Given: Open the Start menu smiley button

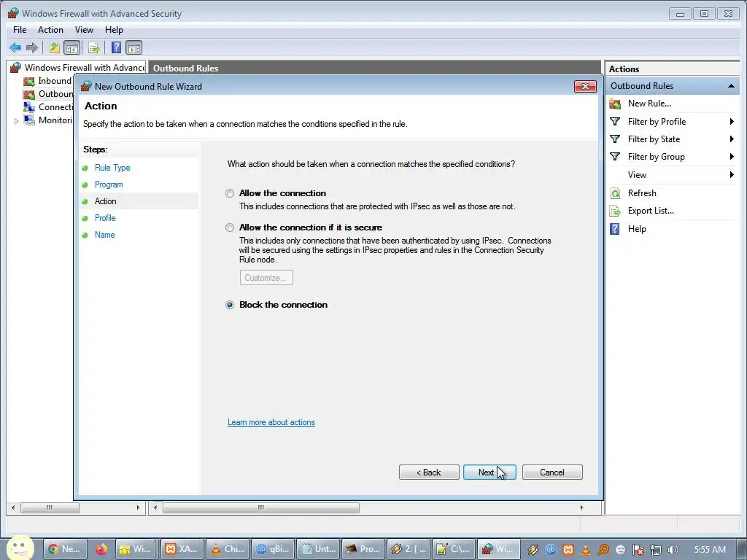Looking at the screenshot, I should pyautogui.click(x=20, y=548).
